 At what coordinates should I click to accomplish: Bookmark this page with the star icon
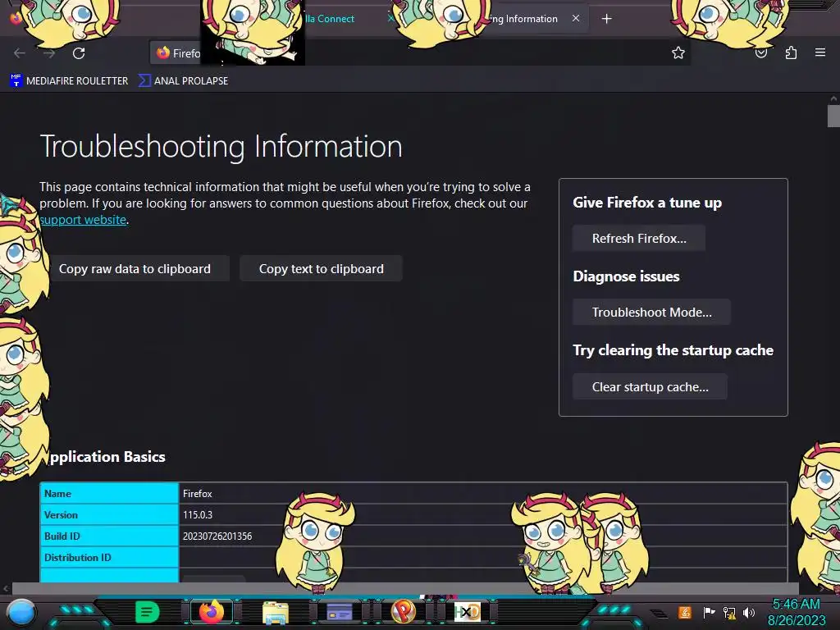point(678,52)
